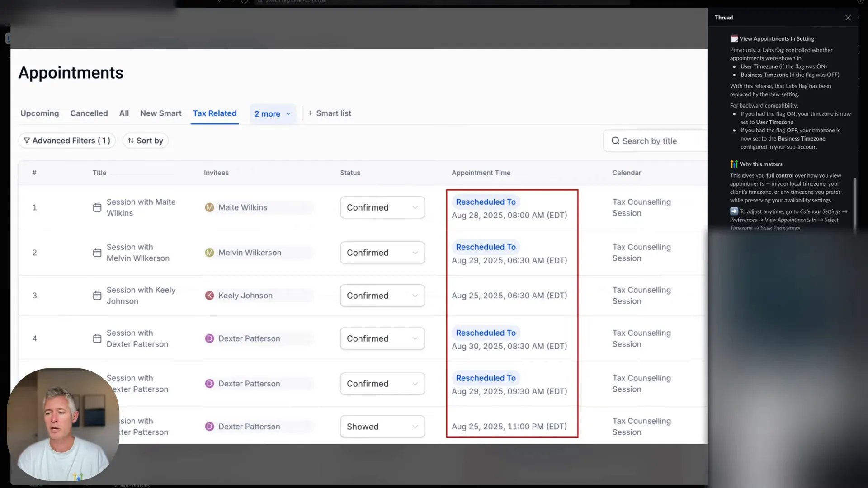
Task: Select the Tax Related tab
Action: pos(215,113)
